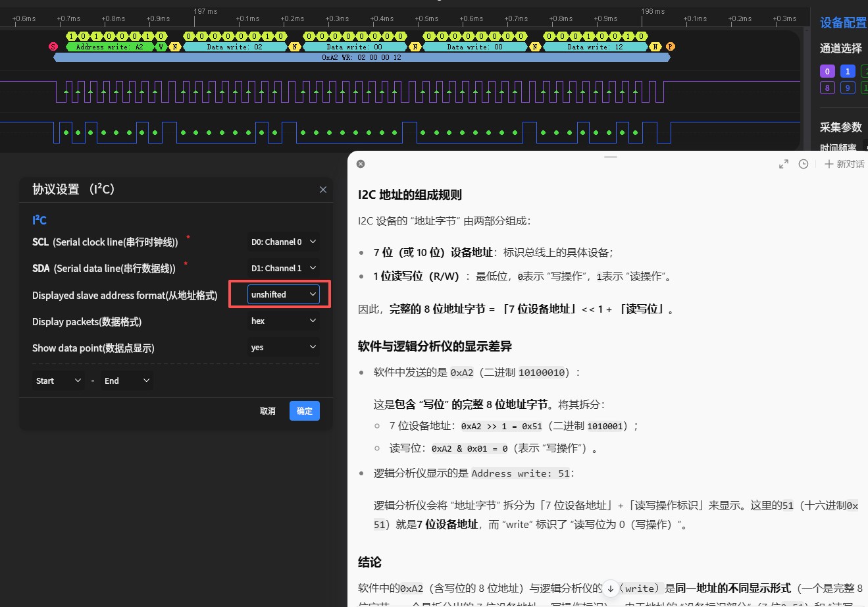The image size is (868, 607).
Task: Cancel the dialog with 取消
Action: coord(267,411)
